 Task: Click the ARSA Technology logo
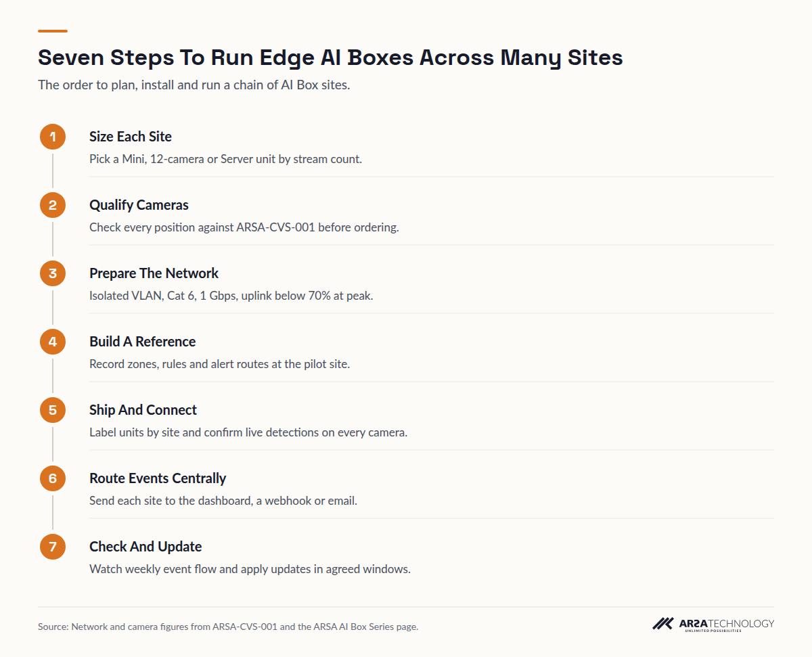coord(713,625)
